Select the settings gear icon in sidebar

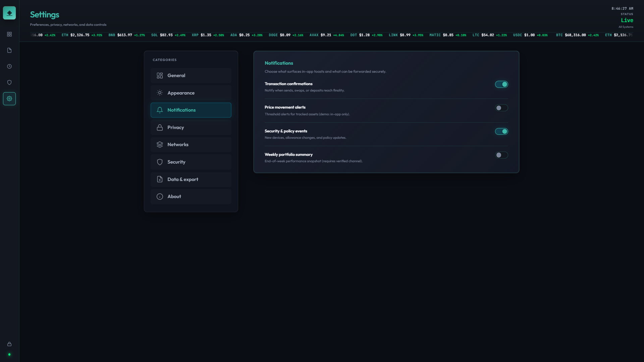click(9, 99)
